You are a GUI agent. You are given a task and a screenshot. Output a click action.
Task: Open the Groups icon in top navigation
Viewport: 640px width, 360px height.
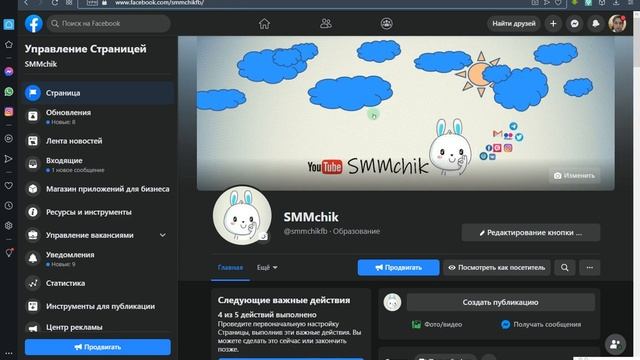(387, 24)
